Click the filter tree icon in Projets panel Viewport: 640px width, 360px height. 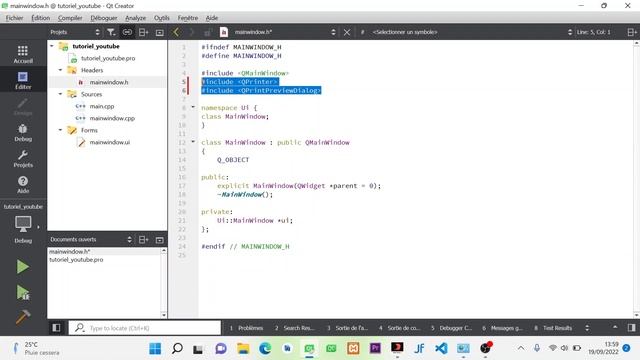[111, 32]
